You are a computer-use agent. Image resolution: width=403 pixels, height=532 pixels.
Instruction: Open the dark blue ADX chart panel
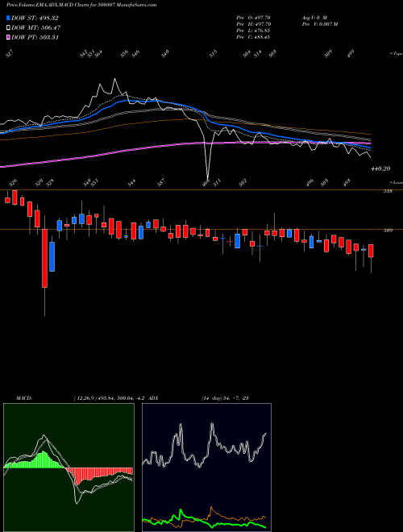pos(206,468)
